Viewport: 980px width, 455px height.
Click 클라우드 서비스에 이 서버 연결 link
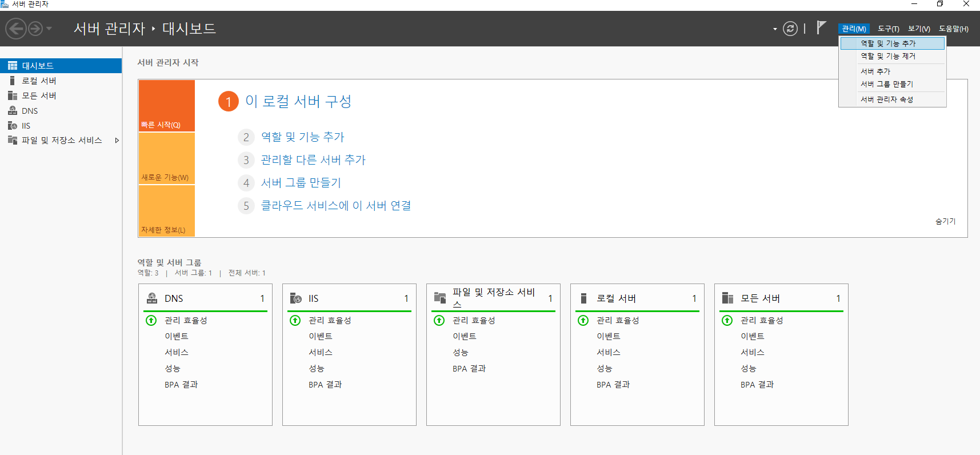click(x=336, y=206)
